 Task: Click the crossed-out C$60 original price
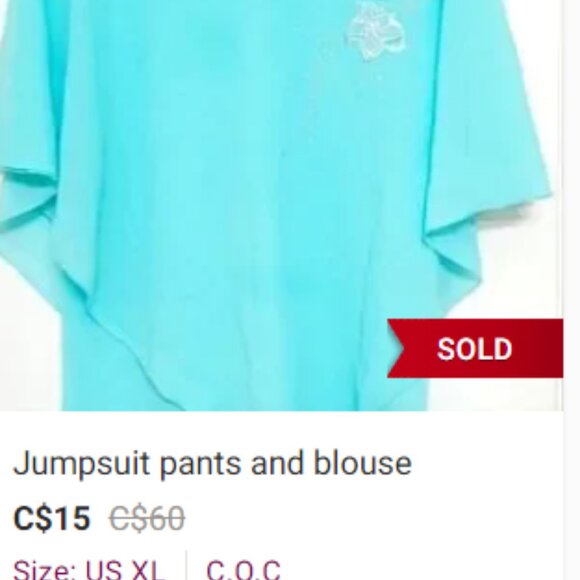point(147,518)
